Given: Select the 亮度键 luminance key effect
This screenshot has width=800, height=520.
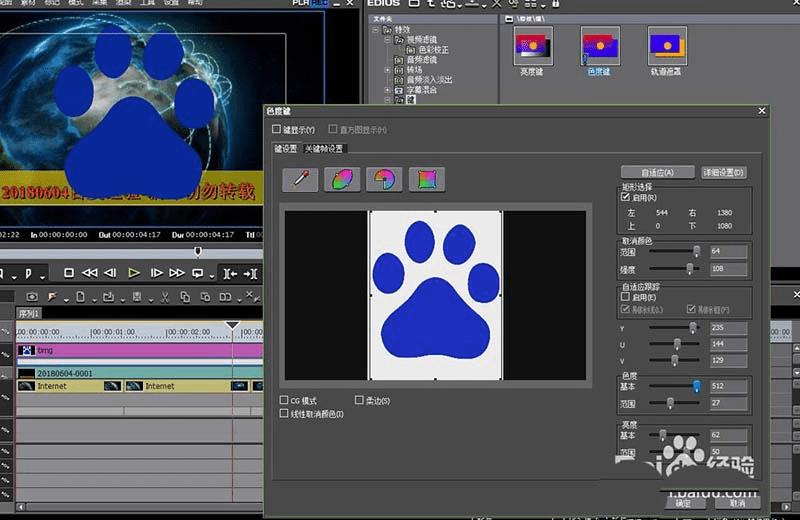Looking at the screenshot, I should pos(533,47).
